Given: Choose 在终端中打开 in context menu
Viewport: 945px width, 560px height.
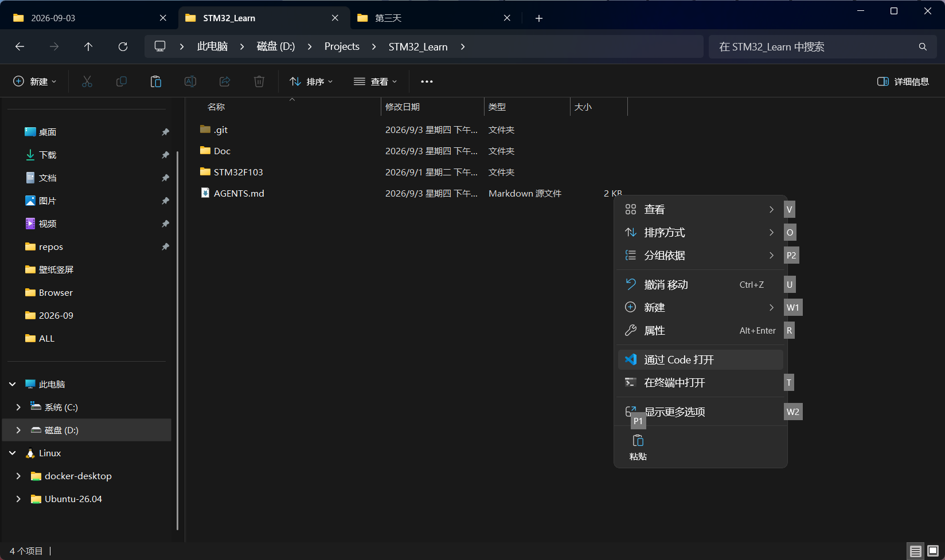Looking at the screenshot, I should 701,382.
